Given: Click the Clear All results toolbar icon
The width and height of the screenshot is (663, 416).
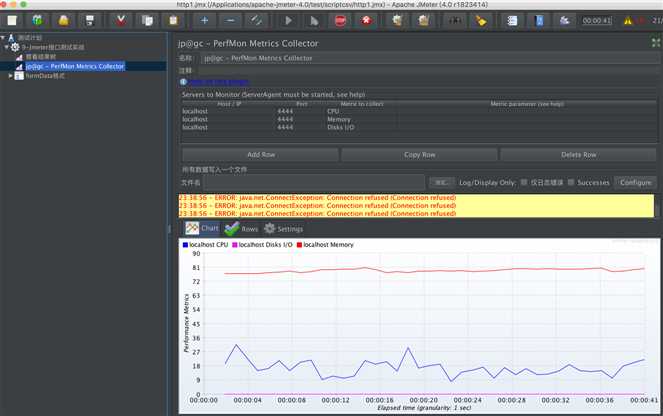Looking at the screenshot, I should pos(423,20).
